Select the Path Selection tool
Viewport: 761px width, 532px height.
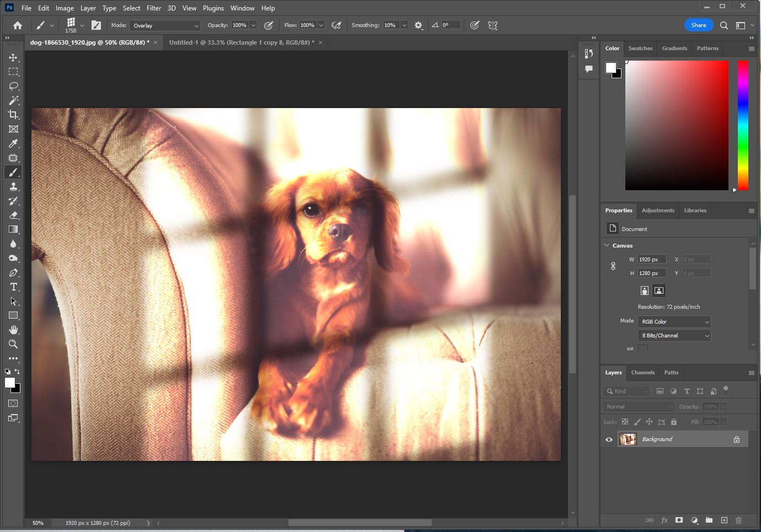(13, 301)
